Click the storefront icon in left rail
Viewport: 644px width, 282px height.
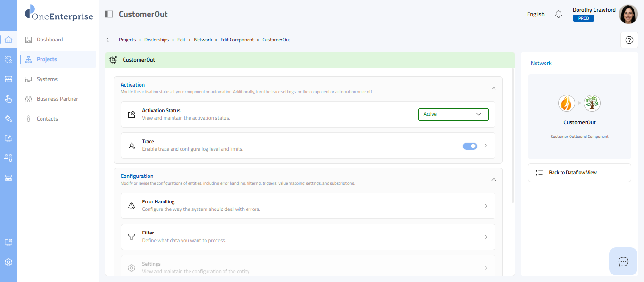pos(8,79)
